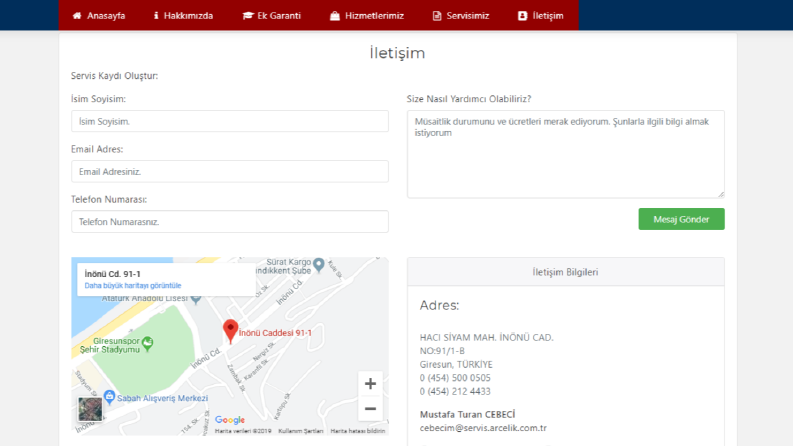Screen dimensions: 793x446
Task: Click the info icon beside Hakkımızda
Action: tap(156, 16)
